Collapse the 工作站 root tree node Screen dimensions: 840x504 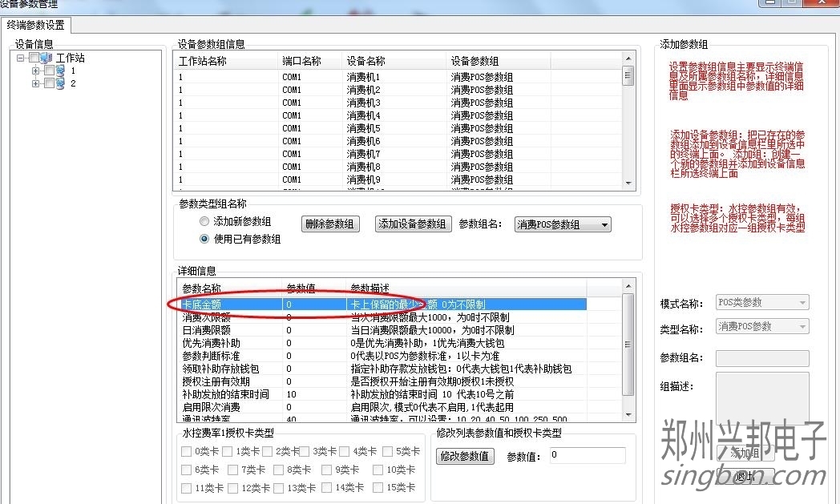pos(20,58)
